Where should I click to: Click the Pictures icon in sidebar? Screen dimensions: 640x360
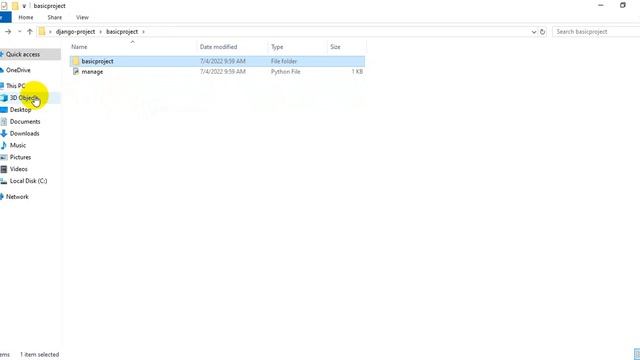[x=4, y=157]
